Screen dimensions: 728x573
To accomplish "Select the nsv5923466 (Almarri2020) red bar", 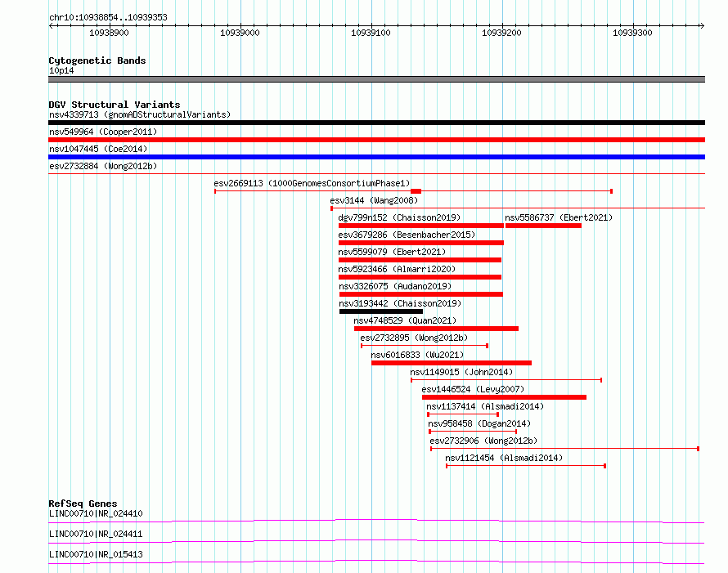I will 420,277.
